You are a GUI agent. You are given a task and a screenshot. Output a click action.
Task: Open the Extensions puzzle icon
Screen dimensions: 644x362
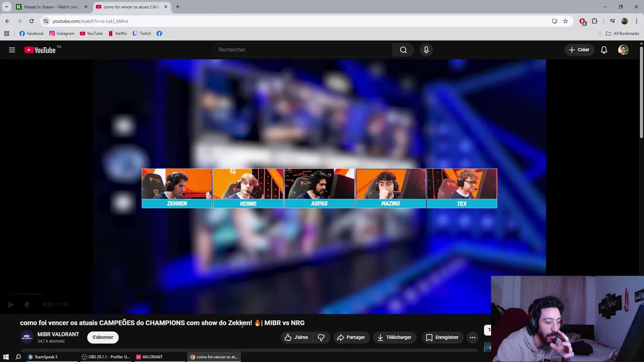[x=595, y=21]
